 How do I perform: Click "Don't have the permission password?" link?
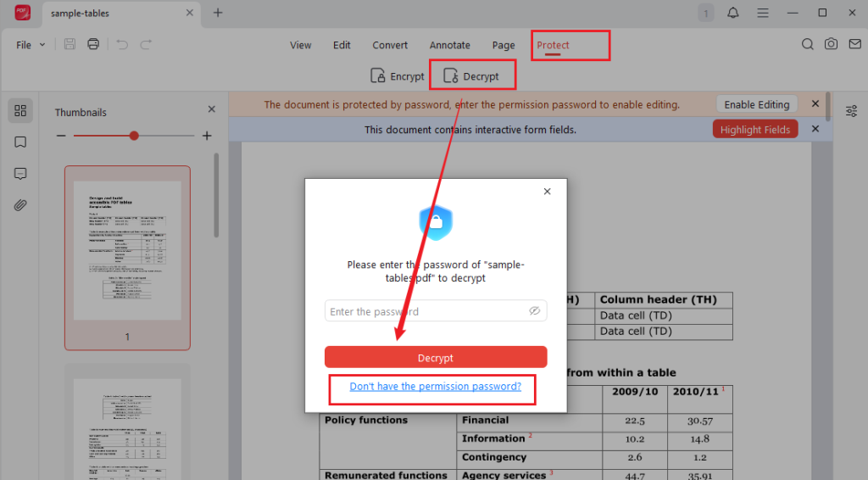435,386
